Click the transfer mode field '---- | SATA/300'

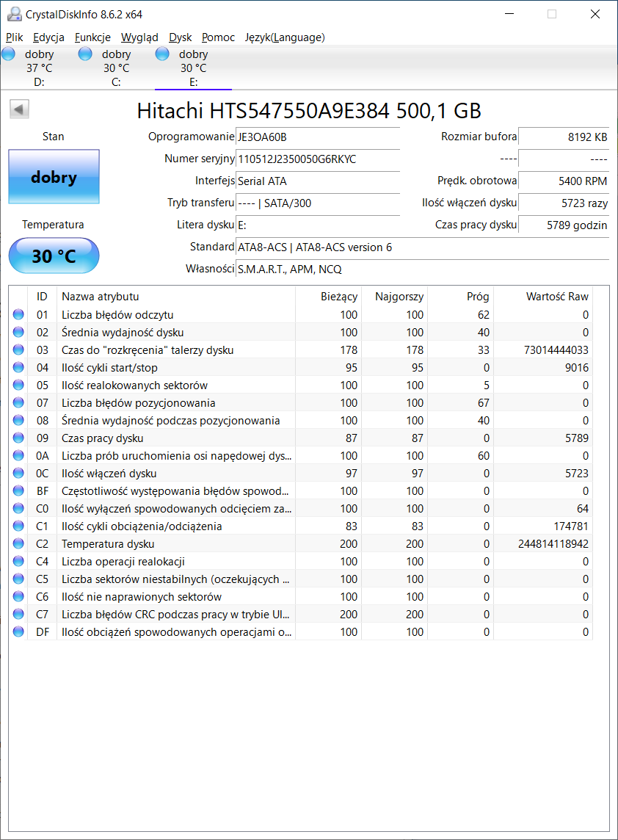[x=318, y=203]
